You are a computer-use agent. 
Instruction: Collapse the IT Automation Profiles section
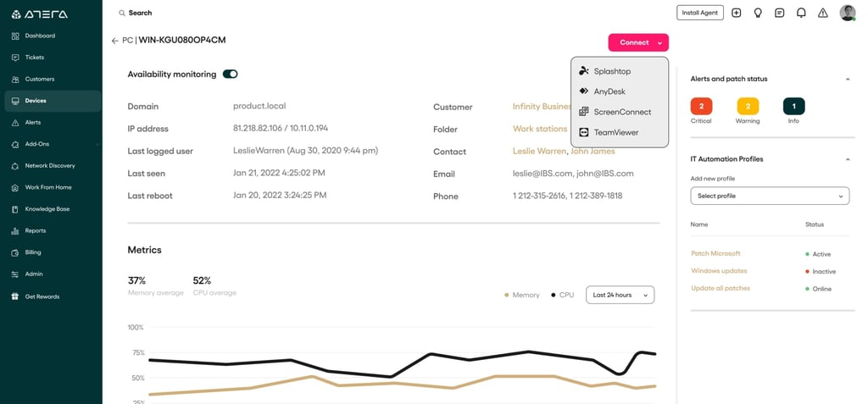point(848,159)
